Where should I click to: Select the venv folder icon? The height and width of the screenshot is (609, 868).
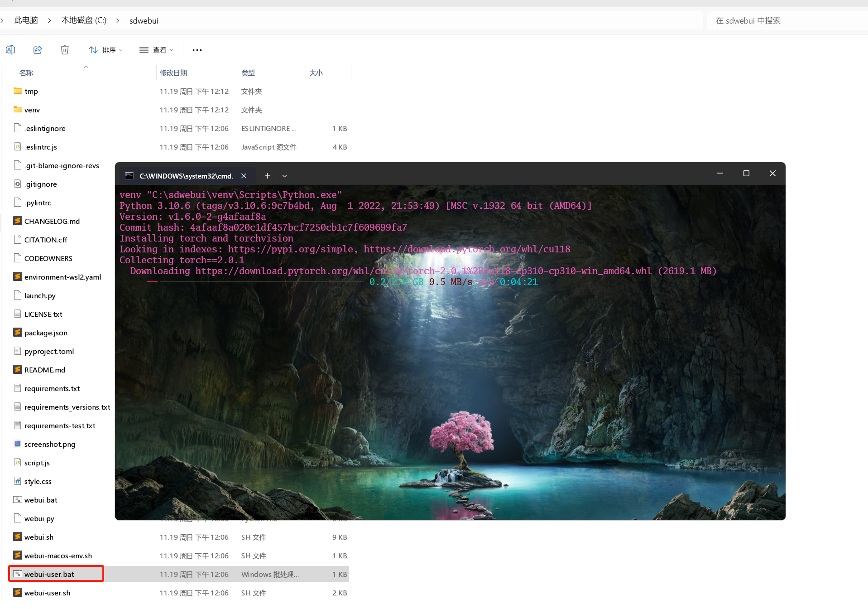click(18, 110)
